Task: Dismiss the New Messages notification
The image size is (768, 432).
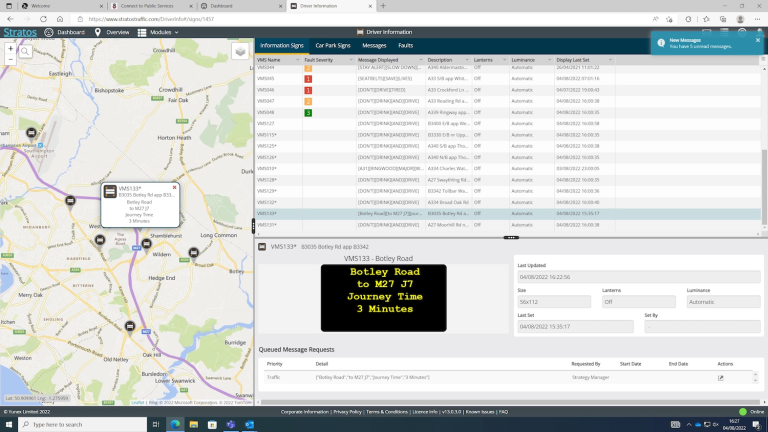Action: click(x=758, y=40)
